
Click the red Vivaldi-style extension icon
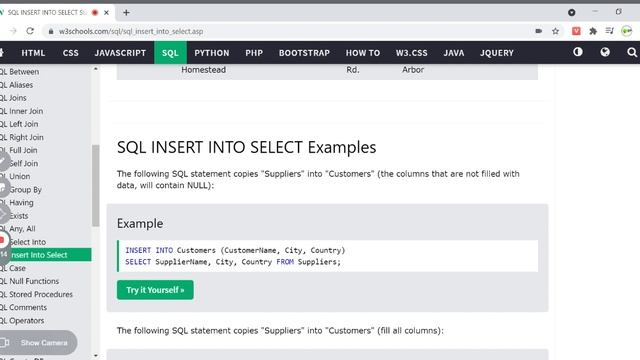(x=576, y=31)
